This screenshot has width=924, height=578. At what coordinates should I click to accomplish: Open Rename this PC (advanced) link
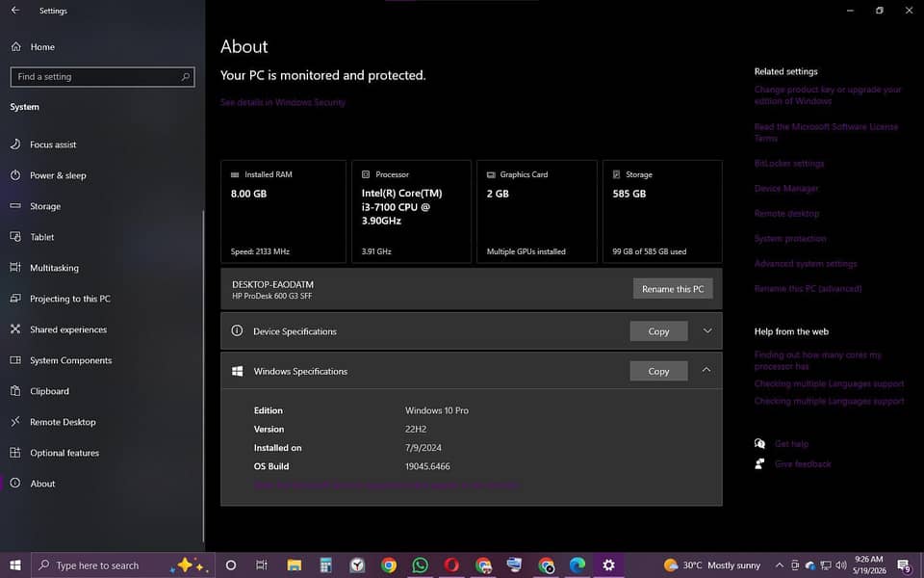tap(808, 288)
